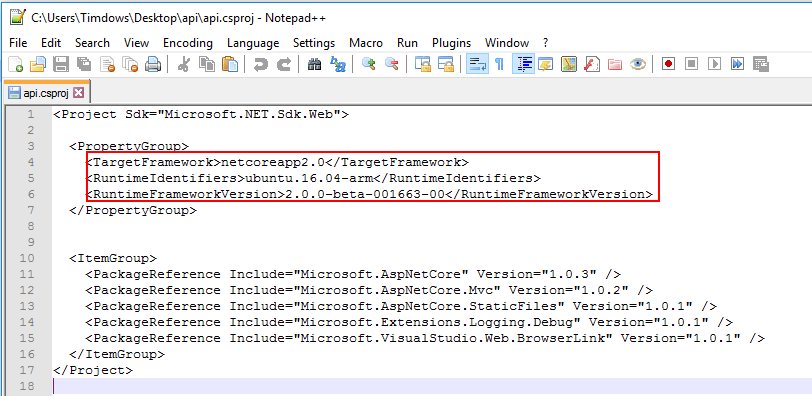812x396 pixels.
Task: Click the Cut scissors icon
Action: click(x=183, y=64)
